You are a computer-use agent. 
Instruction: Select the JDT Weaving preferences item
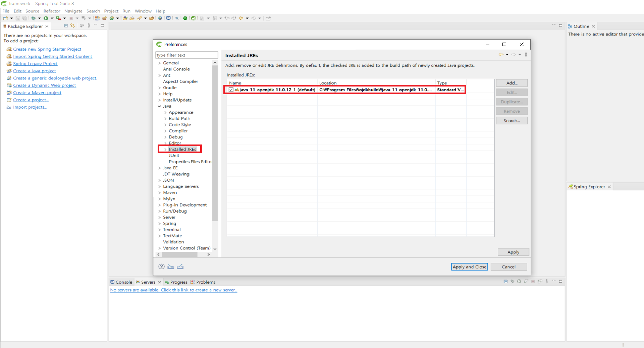pos(176,174)
